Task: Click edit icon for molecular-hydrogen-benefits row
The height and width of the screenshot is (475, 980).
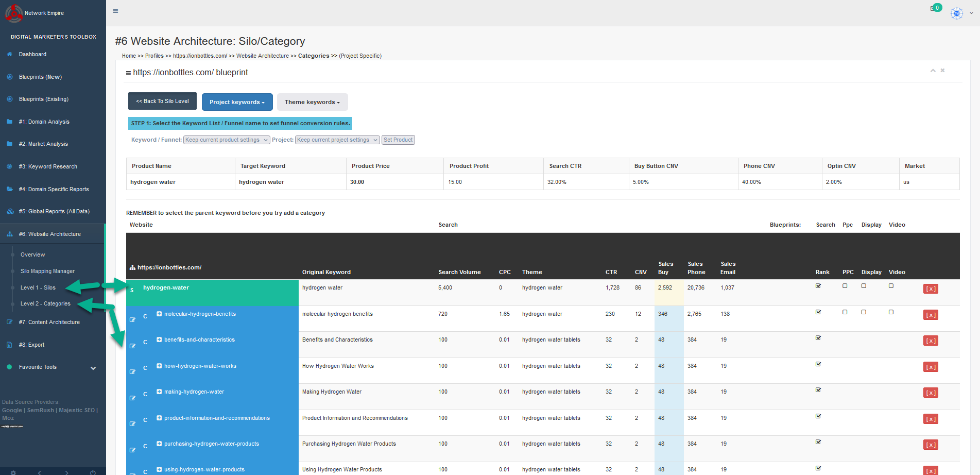Action: 132,320
